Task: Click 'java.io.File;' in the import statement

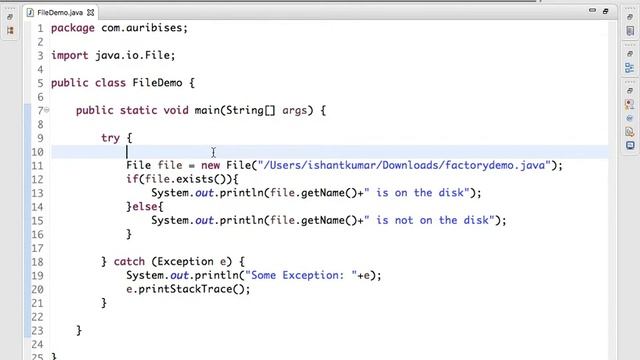Action: [x=135, y=55]
